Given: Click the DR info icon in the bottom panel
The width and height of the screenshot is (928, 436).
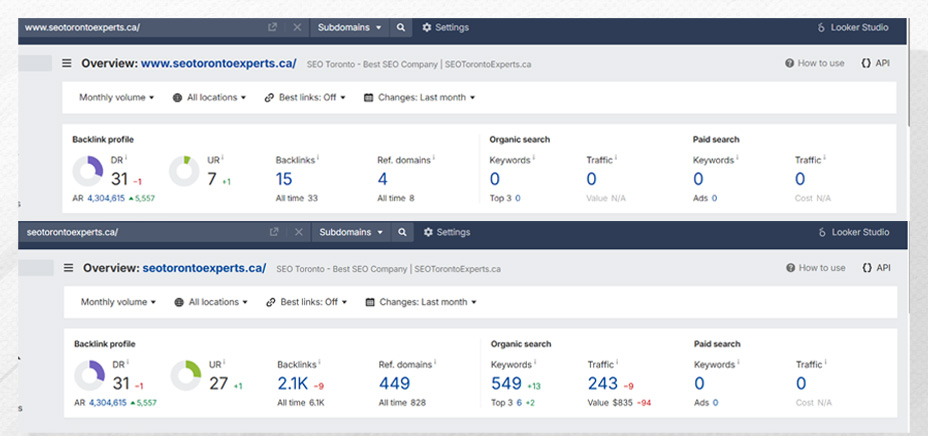Looking at the screenshot, I should 127,363.
